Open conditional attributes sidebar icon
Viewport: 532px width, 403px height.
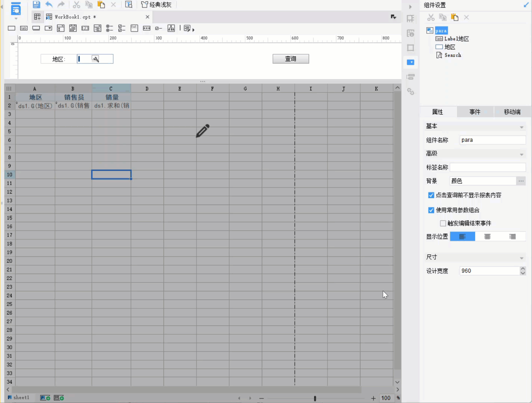(411, 77)
